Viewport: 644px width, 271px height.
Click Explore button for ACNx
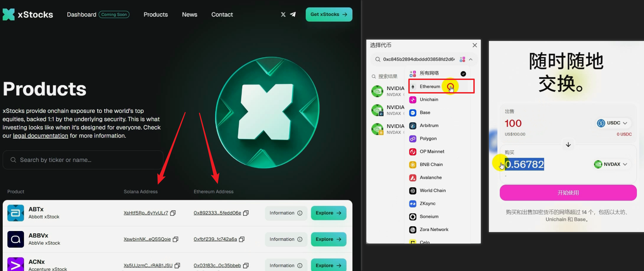pyautogui.click(x=328, y=265)
